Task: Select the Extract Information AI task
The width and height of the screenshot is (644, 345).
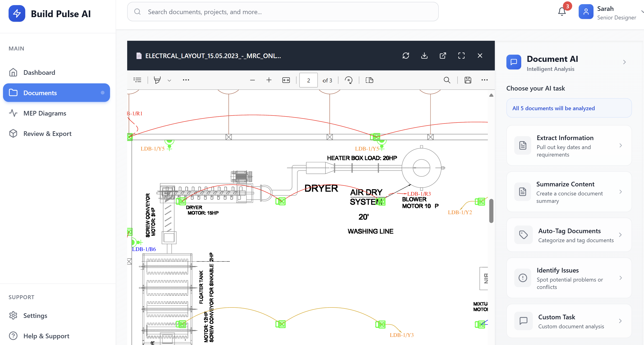Action: click(569, 146)
